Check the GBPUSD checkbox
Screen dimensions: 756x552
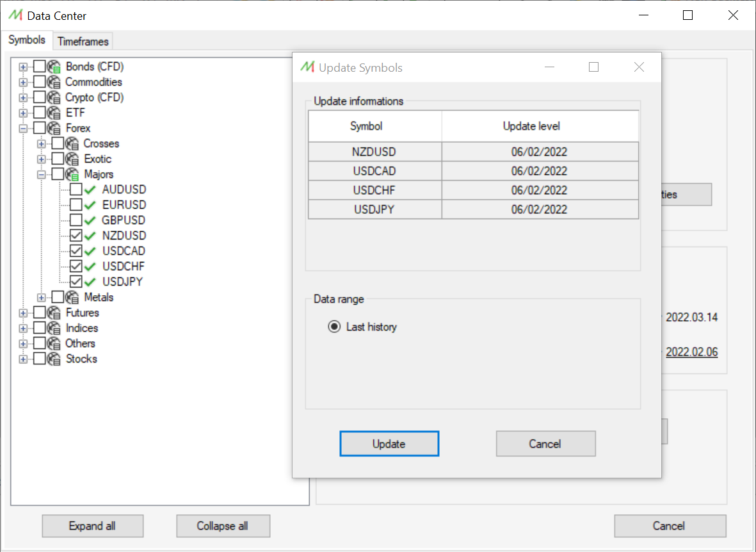(x=76, y=220)
